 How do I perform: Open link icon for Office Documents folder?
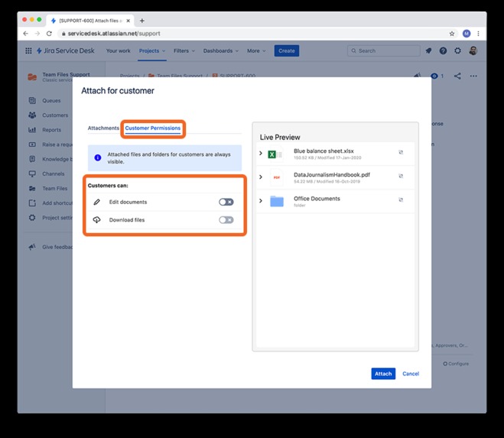pos(401,200)
